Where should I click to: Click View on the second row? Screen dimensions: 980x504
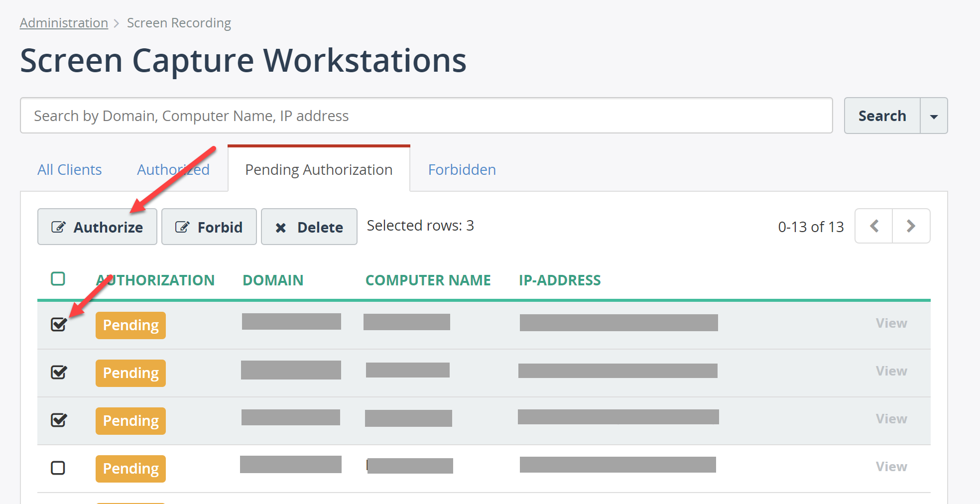891,371
